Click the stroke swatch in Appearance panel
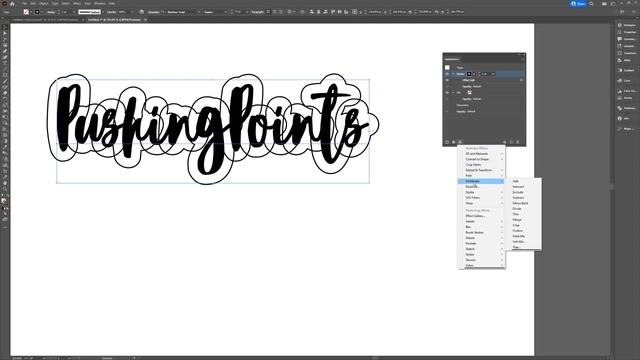 point(469,74)
